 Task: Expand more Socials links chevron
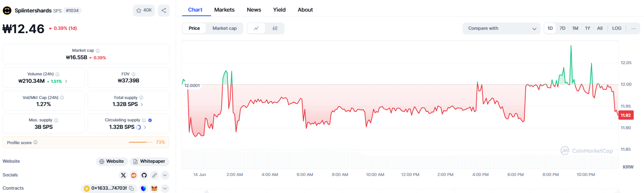(x=165, y=175)
